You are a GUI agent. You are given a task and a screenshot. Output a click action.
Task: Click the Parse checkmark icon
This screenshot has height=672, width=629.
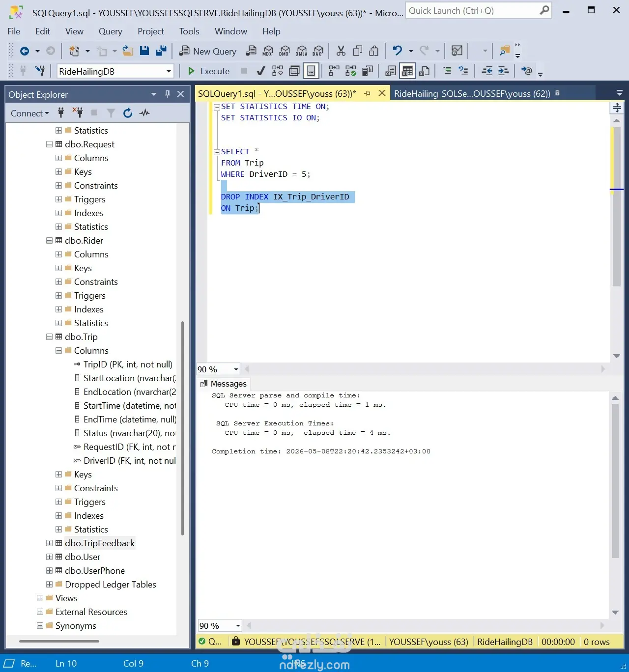261,71
